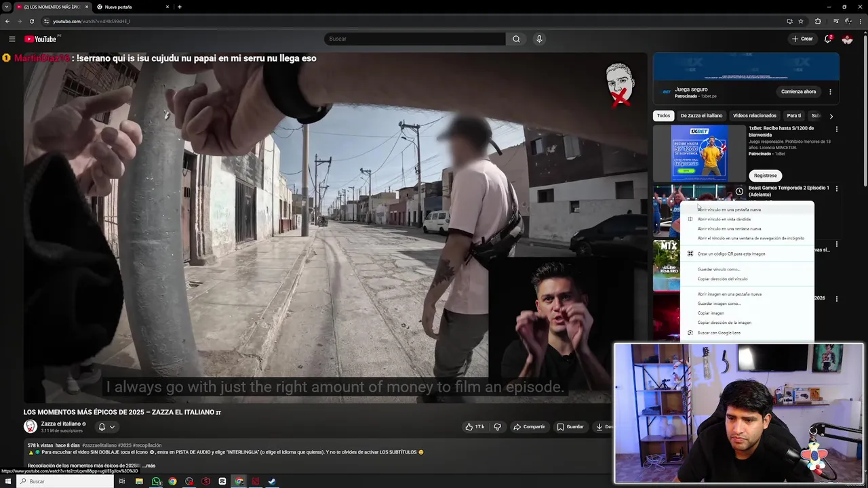Open more options for the 1xBet bienvenida ad
The image size is (868, 488).
836,129
